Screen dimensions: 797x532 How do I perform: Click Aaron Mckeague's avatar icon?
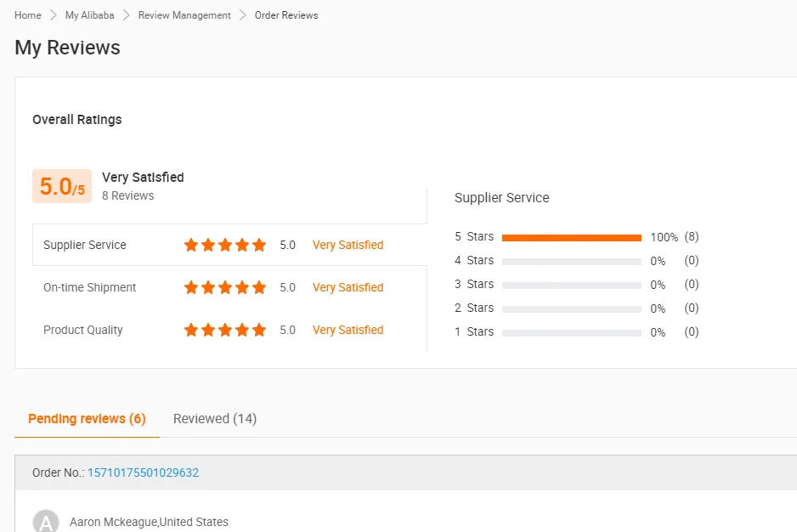[46, 522]
